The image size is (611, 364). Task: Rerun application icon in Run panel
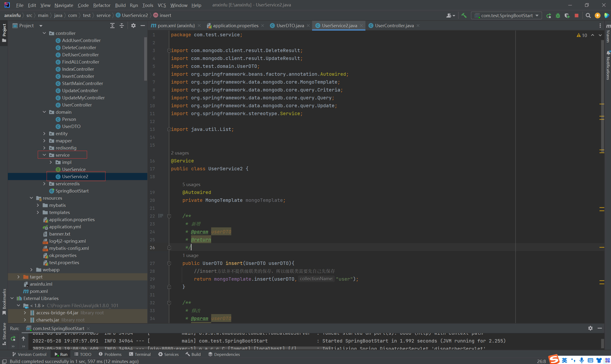(13, 338)
